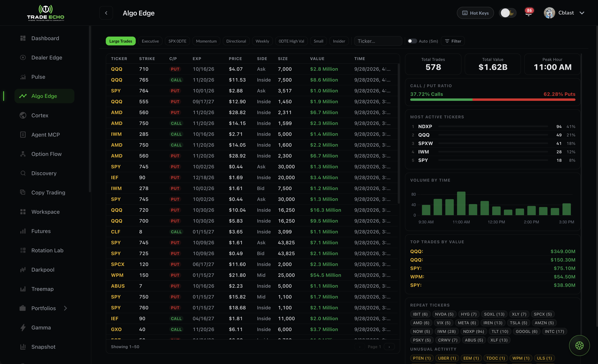Click the Snapshot chart icon
Image resolution: width=598 pixels, height=364 pixels.
23,347
